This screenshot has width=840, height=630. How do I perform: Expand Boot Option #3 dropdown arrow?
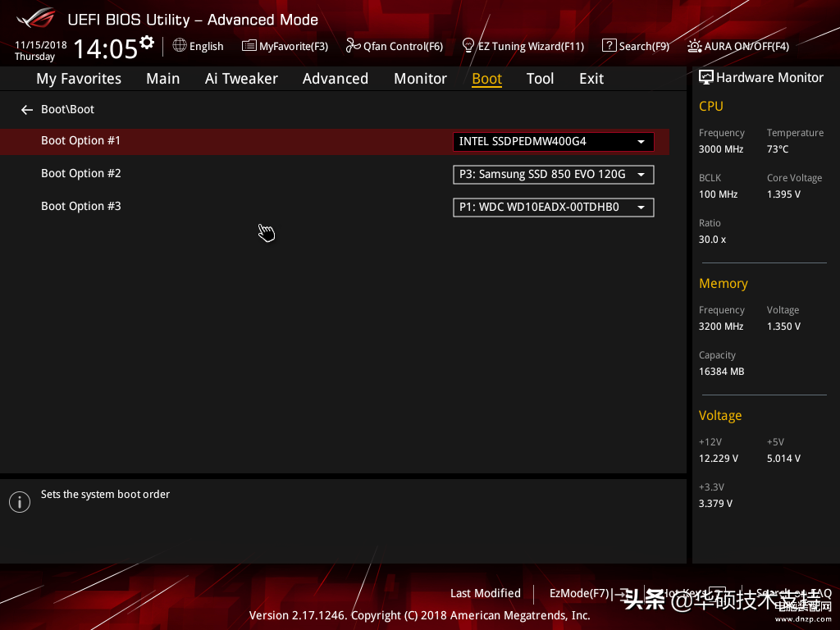(x=641, y=208)
